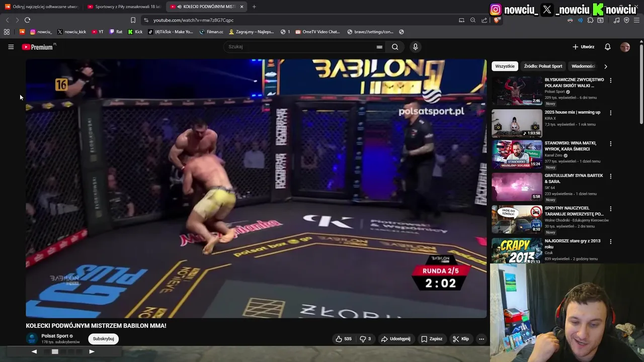Open the Filman.cc bookmark
The image size is (644, 362).
[211, 32]
